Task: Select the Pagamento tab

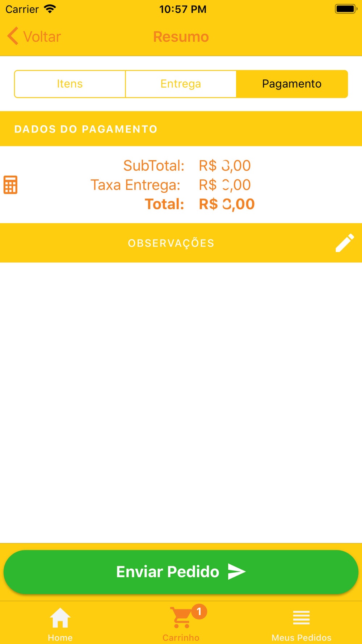Action: (x=292, y=84)
